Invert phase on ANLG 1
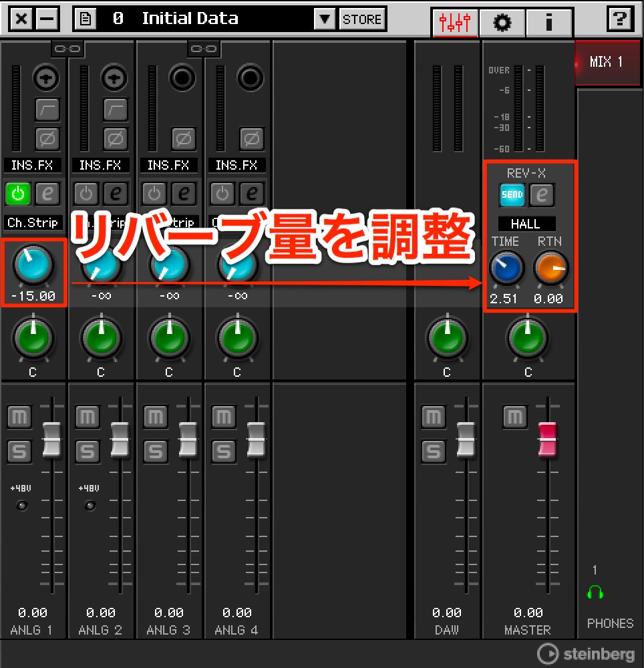The height and width of the screenshot is (668, 644). coord(47,139)
